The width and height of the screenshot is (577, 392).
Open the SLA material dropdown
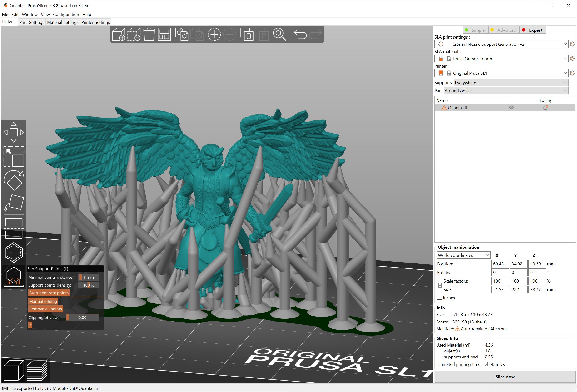501,59
